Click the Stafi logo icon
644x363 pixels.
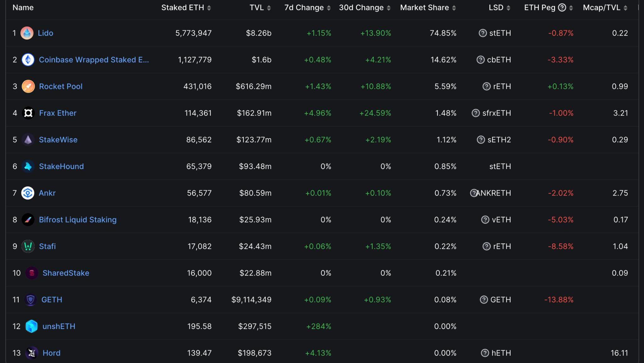[28, 246]
